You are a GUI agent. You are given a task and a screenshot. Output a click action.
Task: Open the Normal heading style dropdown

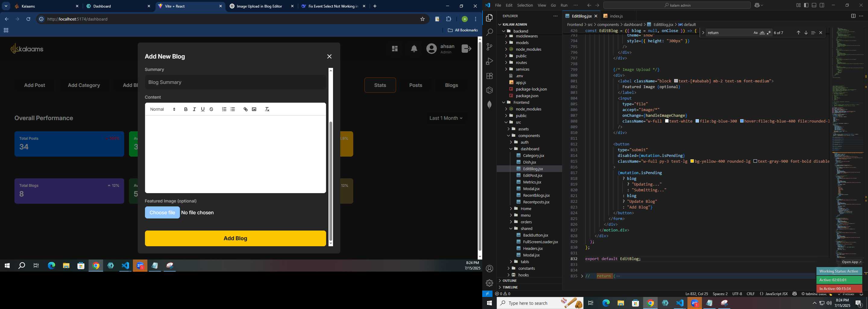[x=163, y=109]
